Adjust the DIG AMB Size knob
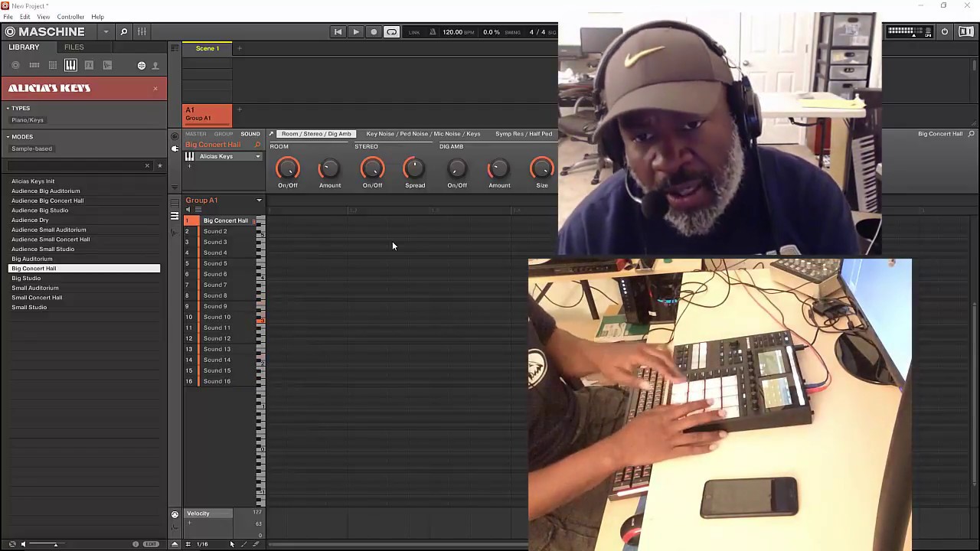The image size is (980, 551). pyautogui.click(x=541, y=168)
